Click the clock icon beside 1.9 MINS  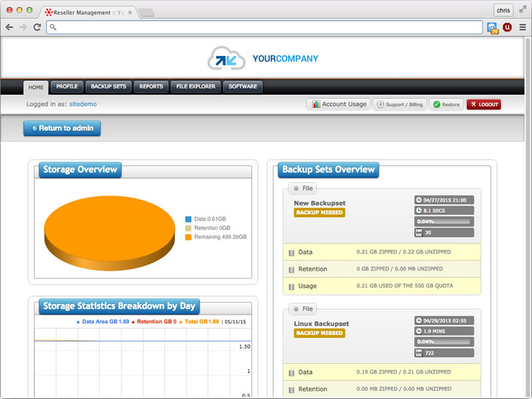click(419, 331)
